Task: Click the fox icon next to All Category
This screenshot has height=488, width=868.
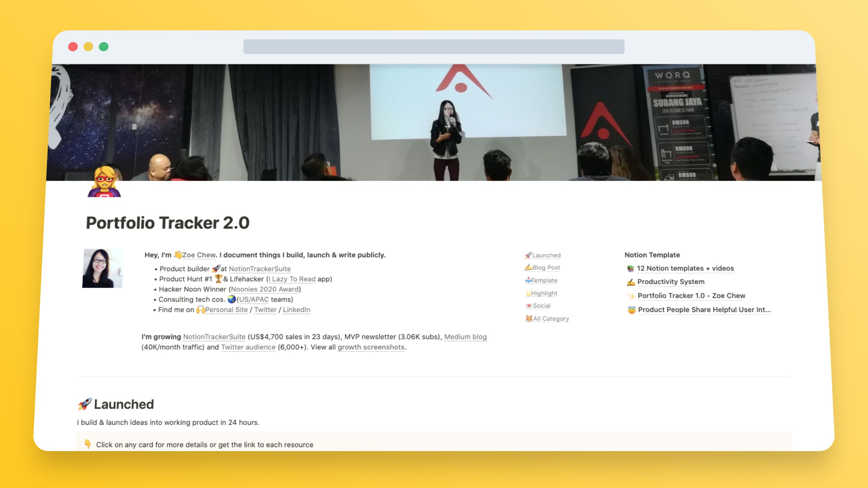Action: [x=529, y=318]
